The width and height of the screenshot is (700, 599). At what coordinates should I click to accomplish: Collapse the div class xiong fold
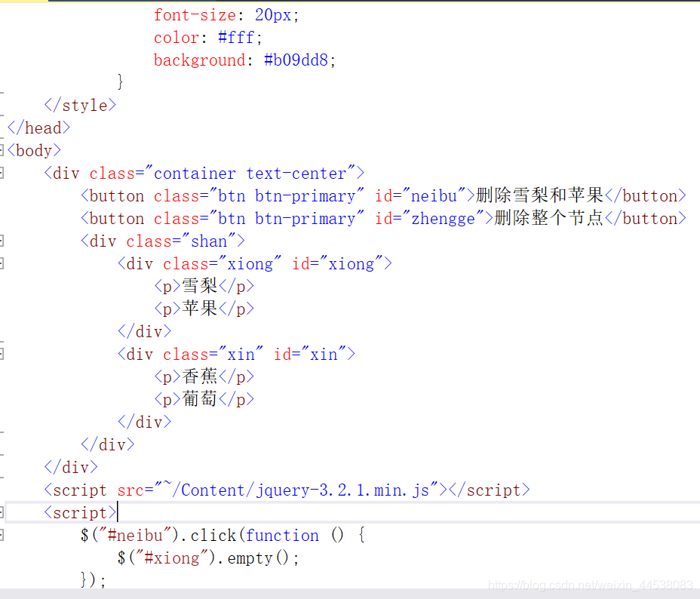[x=2, y=264]
